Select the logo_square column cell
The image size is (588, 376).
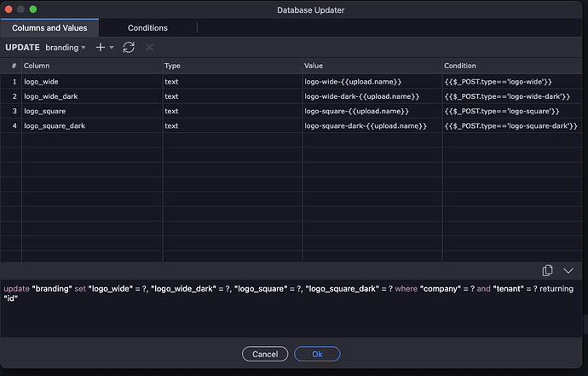coord(92,111)
